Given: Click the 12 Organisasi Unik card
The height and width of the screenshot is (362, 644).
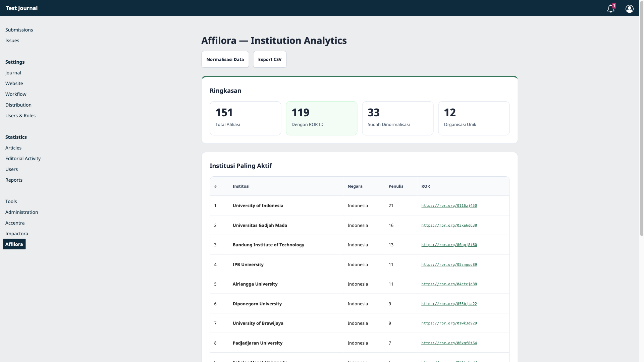Looking at the screenshot, I should tap(474, 118).
